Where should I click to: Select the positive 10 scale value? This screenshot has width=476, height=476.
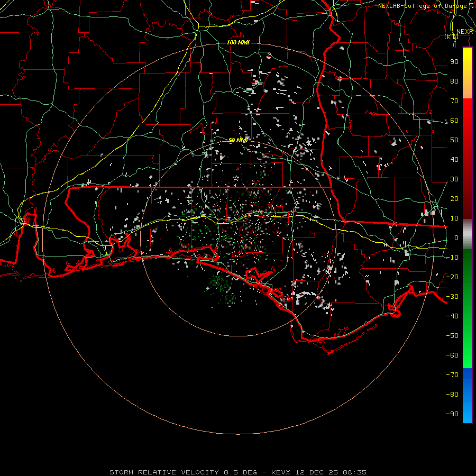[454, 218]
